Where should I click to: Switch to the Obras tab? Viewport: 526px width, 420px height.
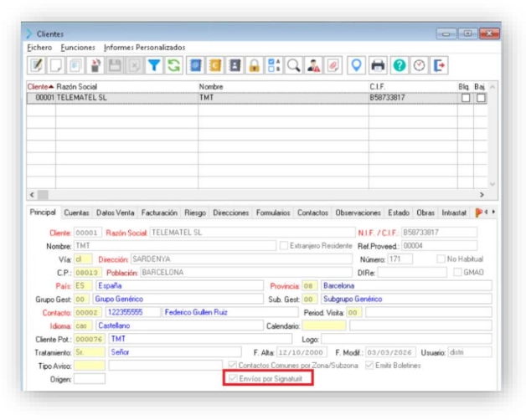click(x=425, y=213)
